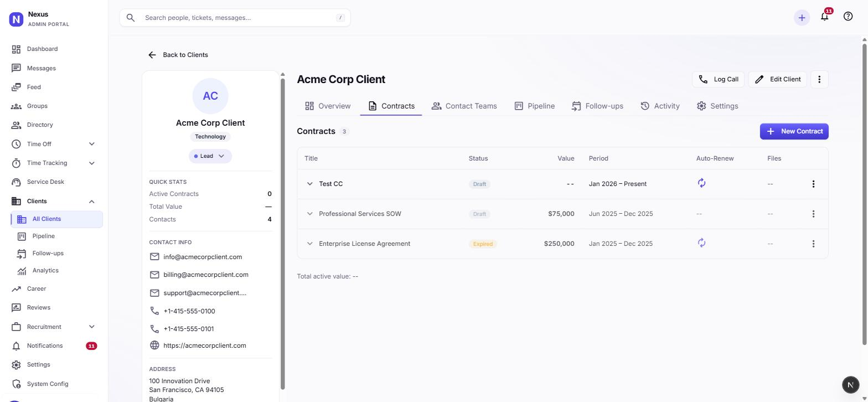Viewport: 868px width, 402px height.
Task: Select the Contracts tab
Action: [x=391, y=106]
